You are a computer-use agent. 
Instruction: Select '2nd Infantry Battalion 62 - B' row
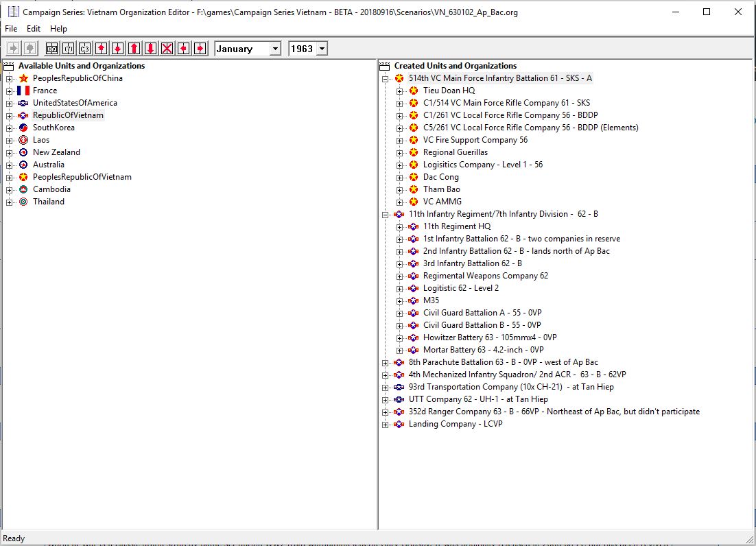(516, 251)
